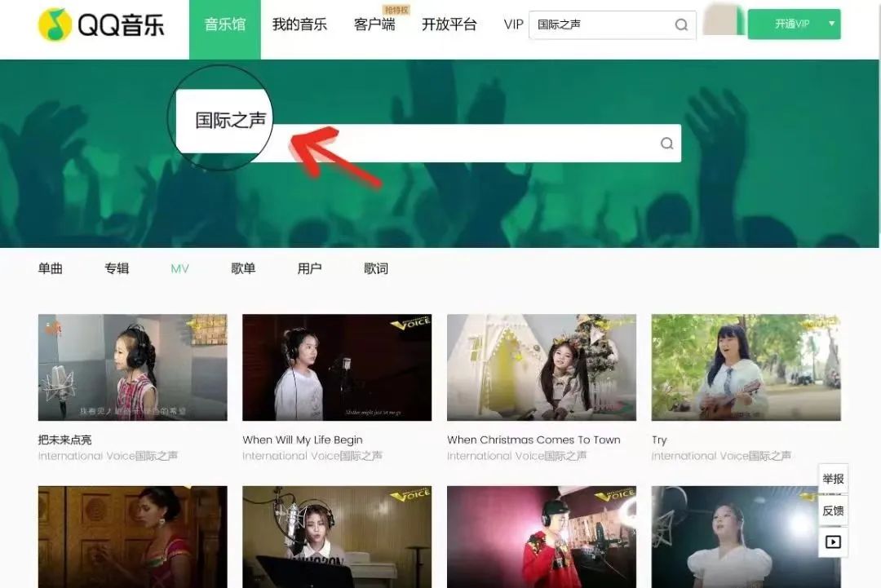Click the banner search box magnifier icon
The width and height of the screenshot is (881, 588).
coord(666,144)
